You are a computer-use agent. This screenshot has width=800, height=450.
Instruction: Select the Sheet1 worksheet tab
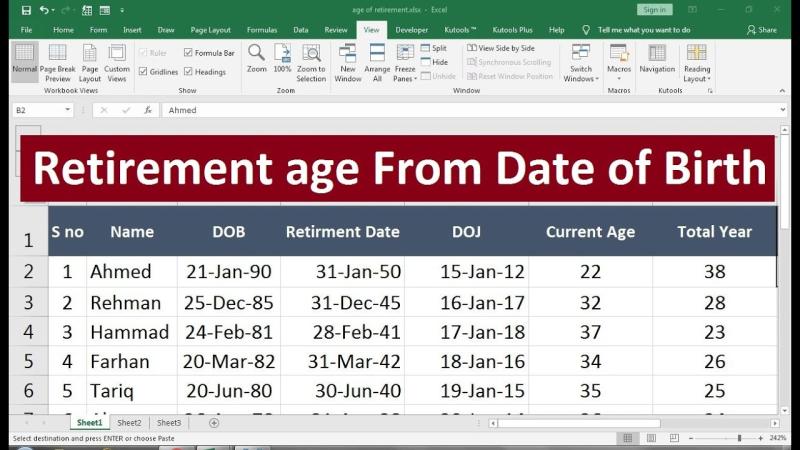(x=90, y=423)
